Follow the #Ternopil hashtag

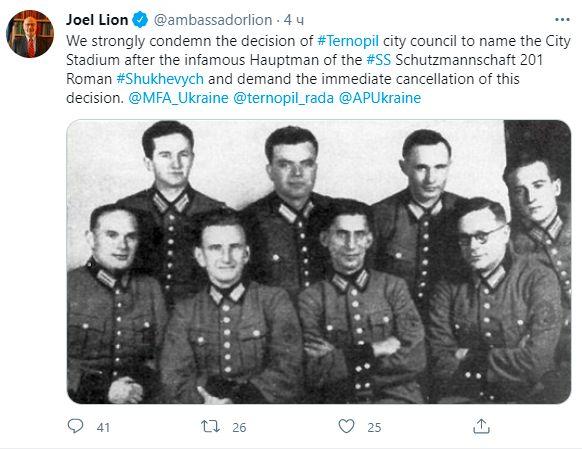click(x=348, y=41)
